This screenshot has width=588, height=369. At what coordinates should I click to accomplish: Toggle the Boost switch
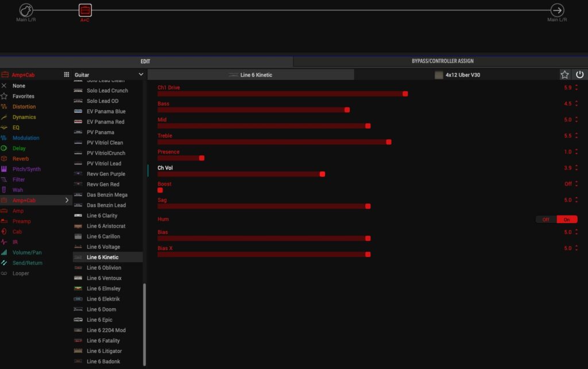pos(160,190)
